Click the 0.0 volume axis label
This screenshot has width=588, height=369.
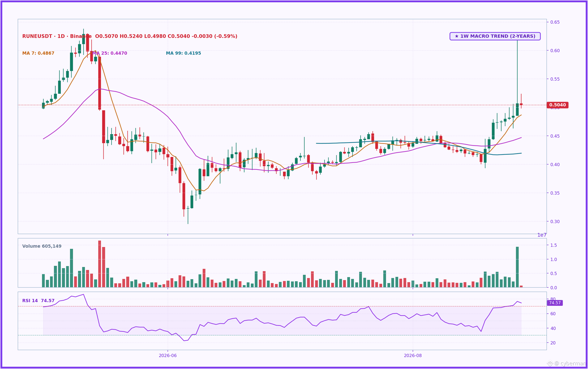coord(554,288)
